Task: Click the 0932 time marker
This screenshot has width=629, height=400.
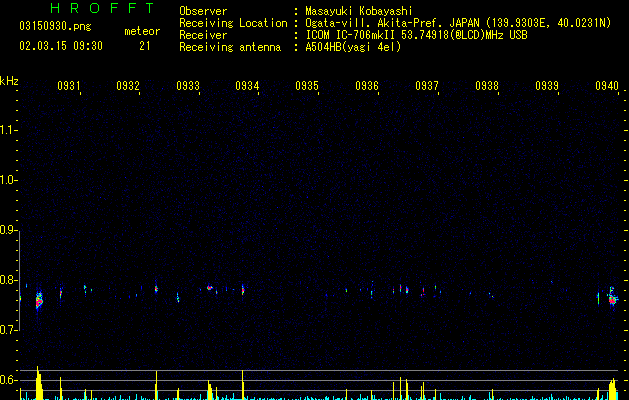Action: coord(128,86)
